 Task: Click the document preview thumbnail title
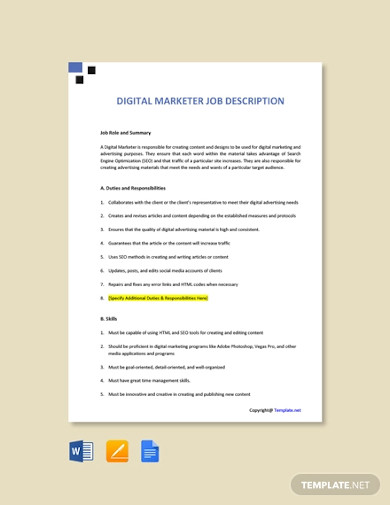pos(200,101)
